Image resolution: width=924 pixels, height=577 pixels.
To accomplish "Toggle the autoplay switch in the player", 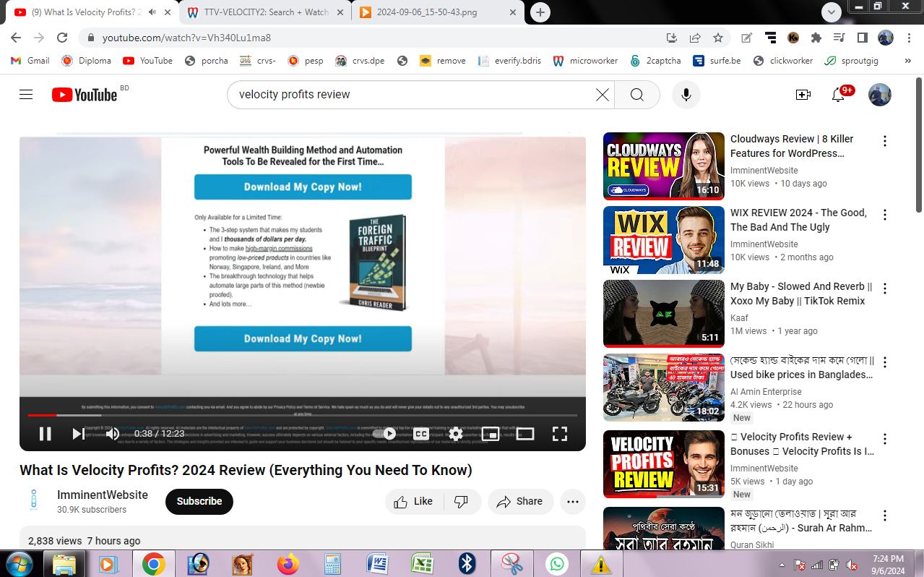I will pos(386,434).
